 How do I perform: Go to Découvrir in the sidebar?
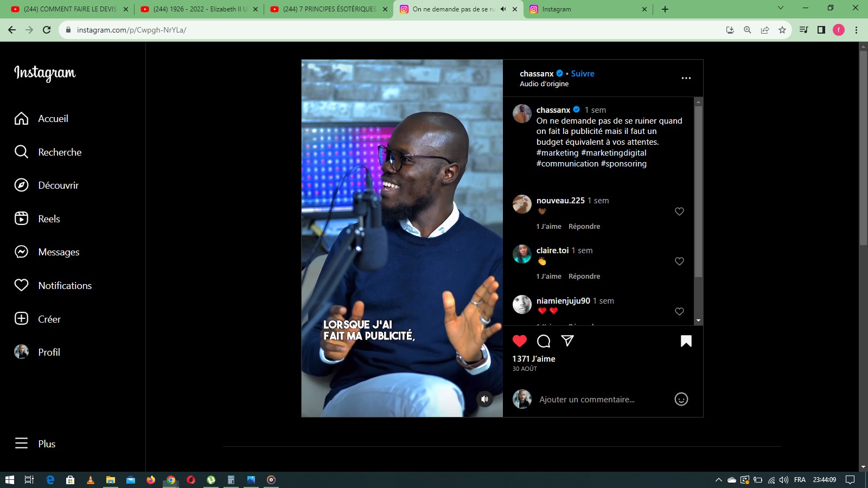pyautogui.click(x=58, y=185)
